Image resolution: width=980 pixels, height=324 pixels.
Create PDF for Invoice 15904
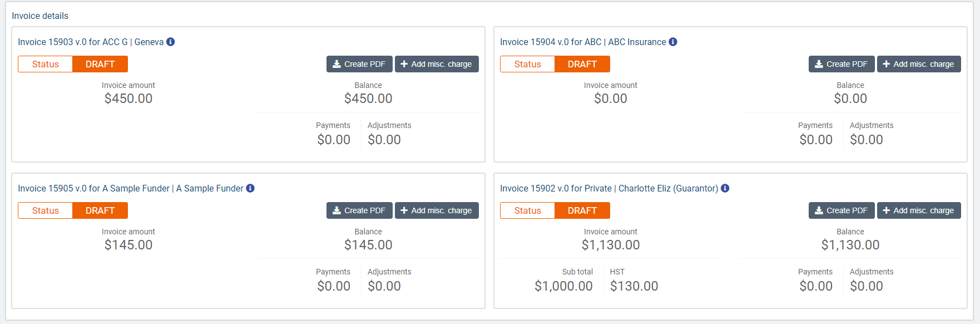(x=842, y=64)
